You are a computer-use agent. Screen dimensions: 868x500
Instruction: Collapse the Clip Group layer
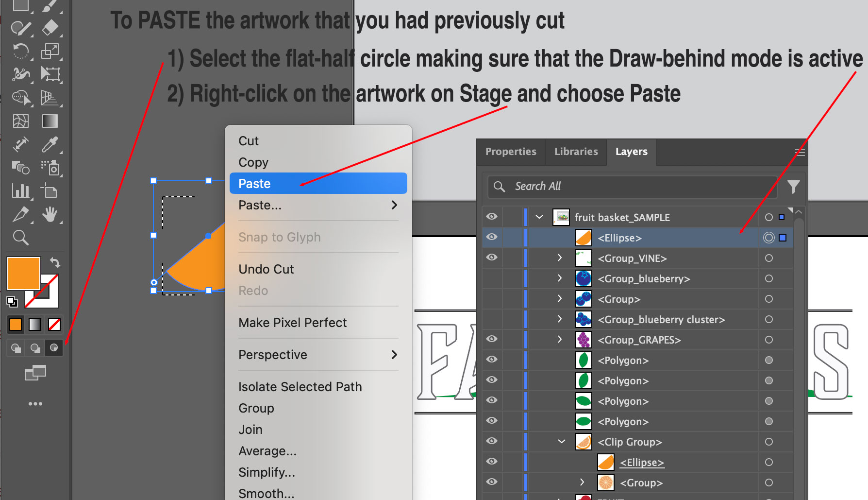tap(562, 442)
